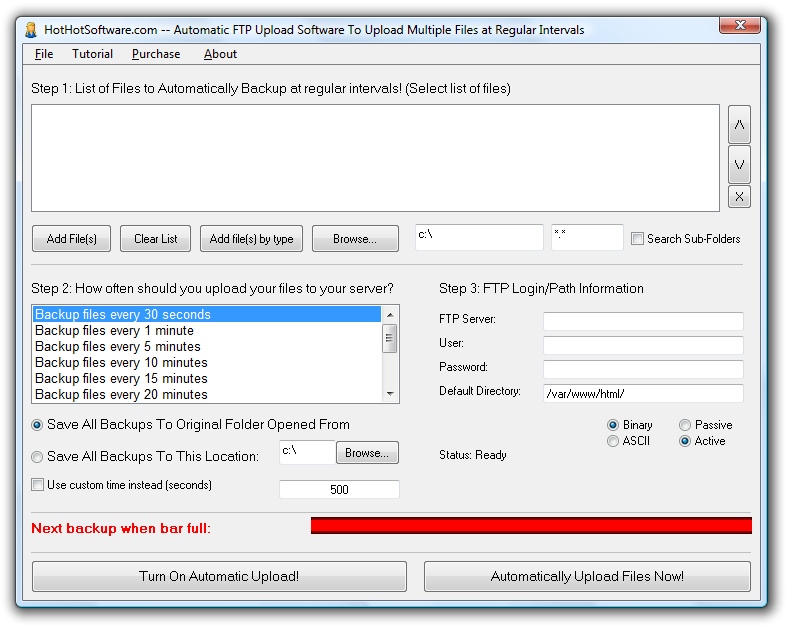The image size is (786, 625).
Task: Click the custom time field showing 500
Action: click(x=339, y=489)
